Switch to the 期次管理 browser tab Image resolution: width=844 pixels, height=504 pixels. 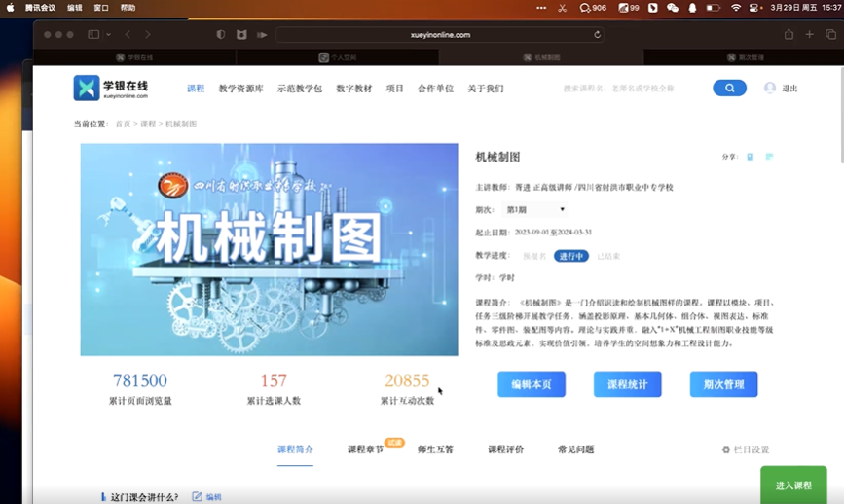point(745,57)
